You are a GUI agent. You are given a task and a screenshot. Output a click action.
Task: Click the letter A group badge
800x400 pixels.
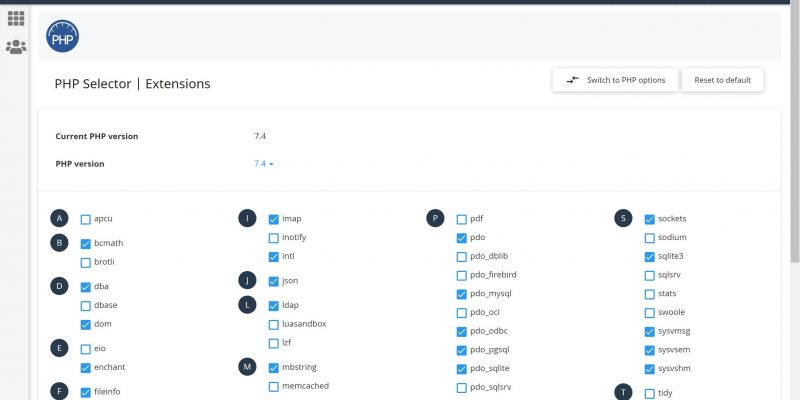point(59,218)
